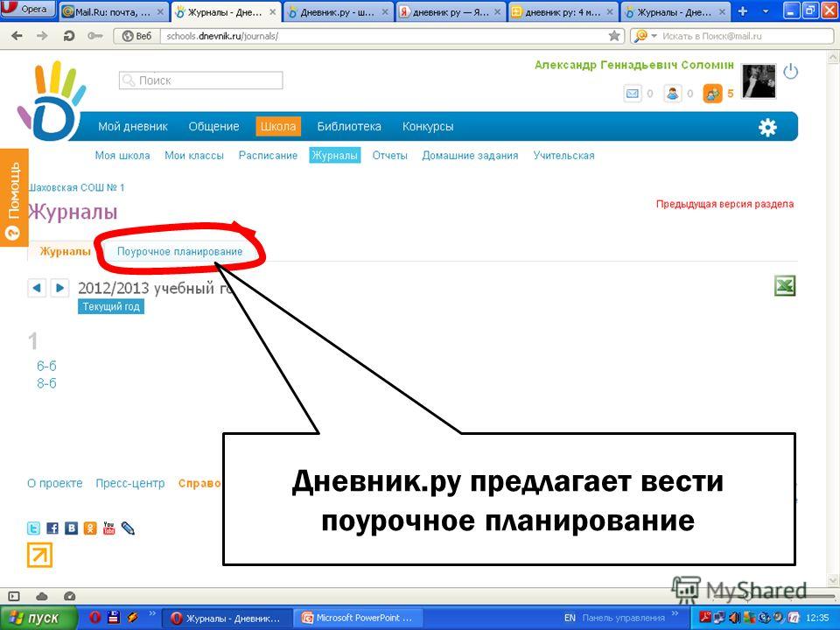Click the Windows пуск start button
Screen dimensions: 840x630
pos(38,619)
